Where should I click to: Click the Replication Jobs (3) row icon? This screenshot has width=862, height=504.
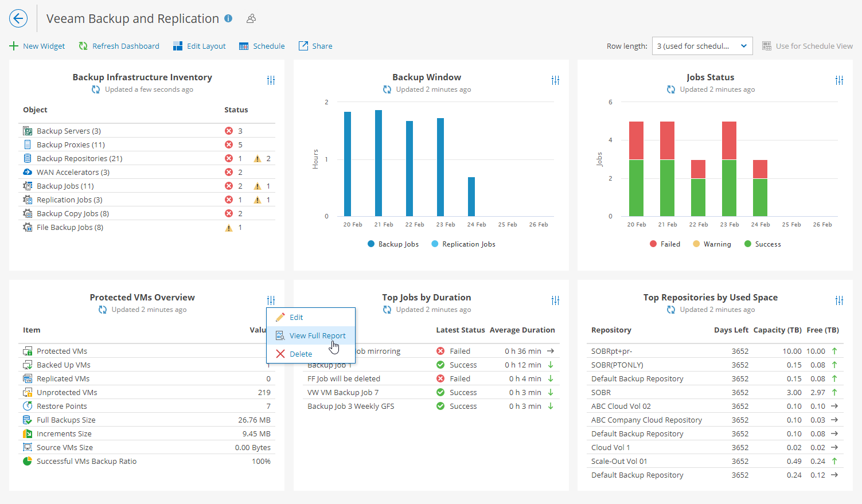click(28, 200)
